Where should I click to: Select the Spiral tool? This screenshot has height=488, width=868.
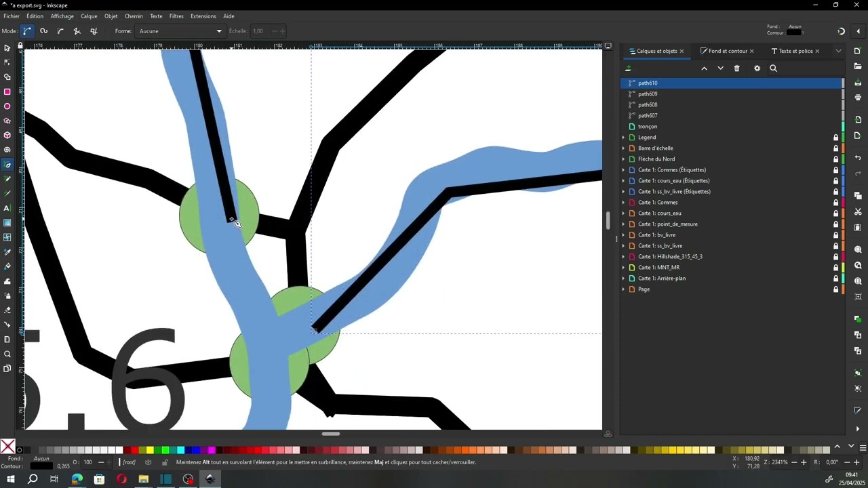(7, 150)
